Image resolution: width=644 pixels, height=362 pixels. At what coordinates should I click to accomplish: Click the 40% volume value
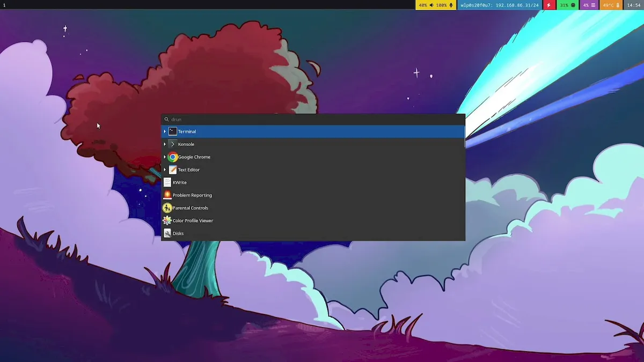[423, 5]
